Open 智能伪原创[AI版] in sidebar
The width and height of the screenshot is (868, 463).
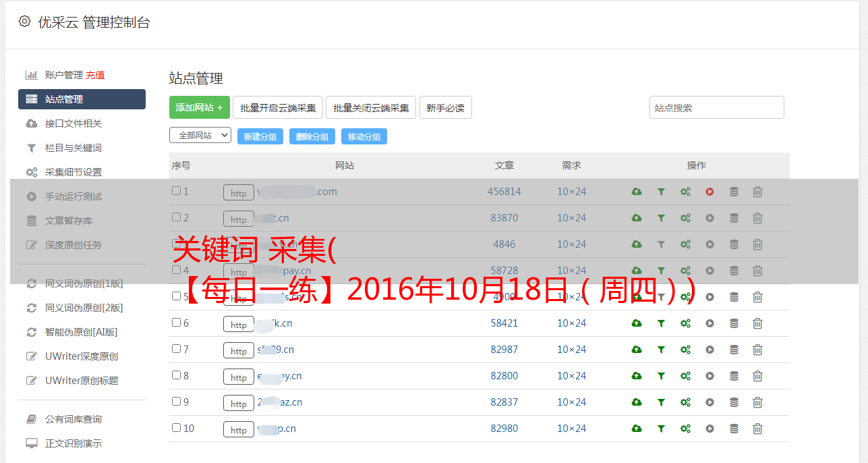coord(82,332)
